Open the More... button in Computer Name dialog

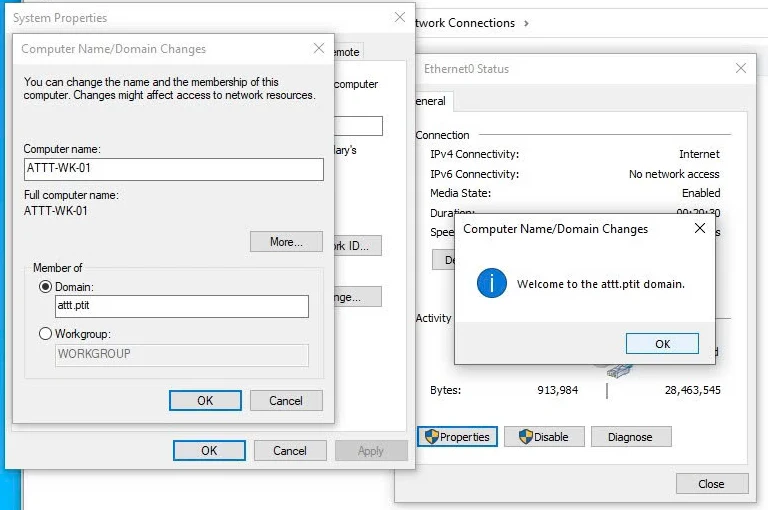[x=286, y=242]
